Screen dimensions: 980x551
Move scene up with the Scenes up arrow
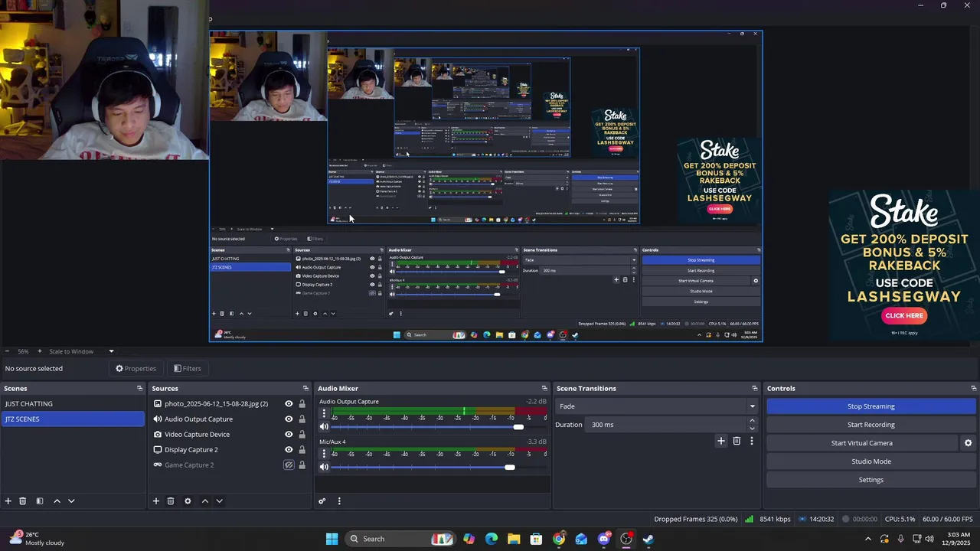pos(57,501)
